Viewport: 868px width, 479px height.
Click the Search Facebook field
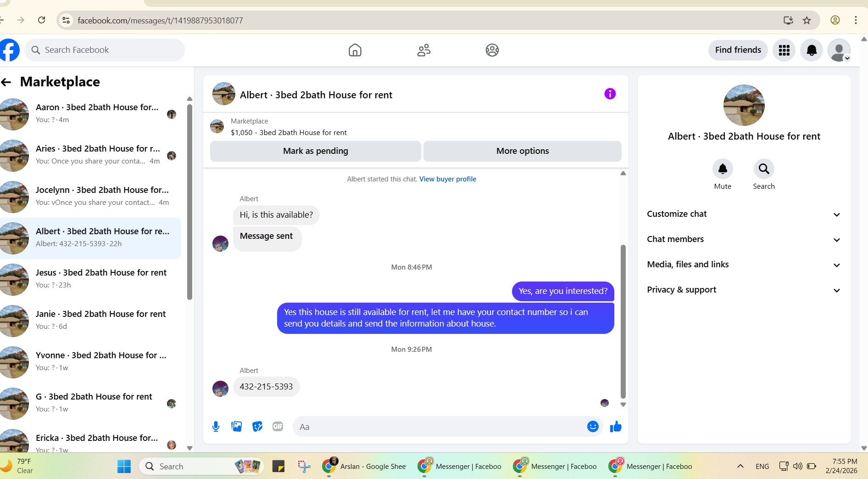click(x=105, y=50)
